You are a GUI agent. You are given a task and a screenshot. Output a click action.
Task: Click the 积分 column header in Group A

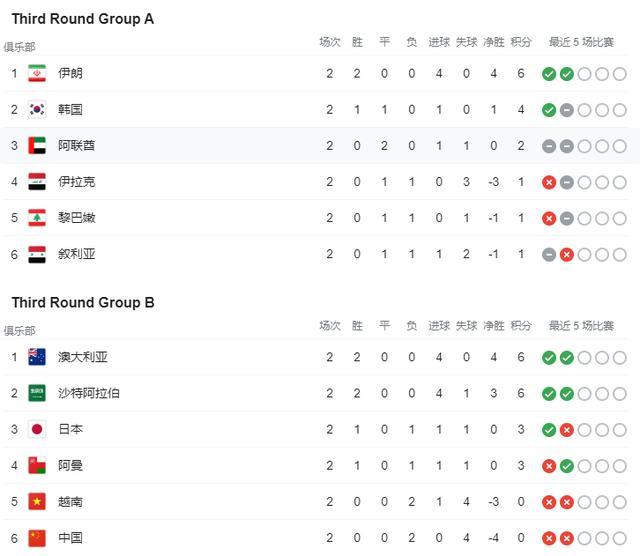521,42
